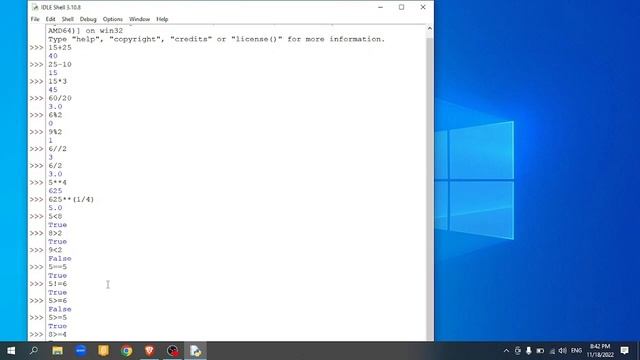Select the Python IDLE taskbar icon
Viewport: 640px width, 360px height.
point(196,351)
